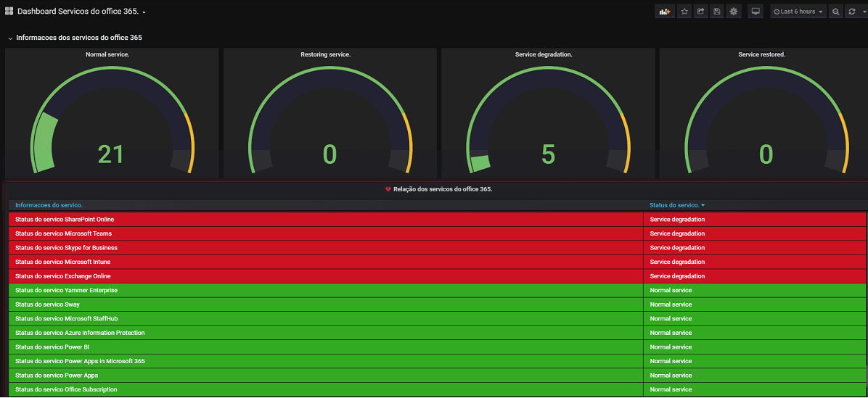Open the Normal service panel title menu
868x398 pixels.
click(107, 54)
